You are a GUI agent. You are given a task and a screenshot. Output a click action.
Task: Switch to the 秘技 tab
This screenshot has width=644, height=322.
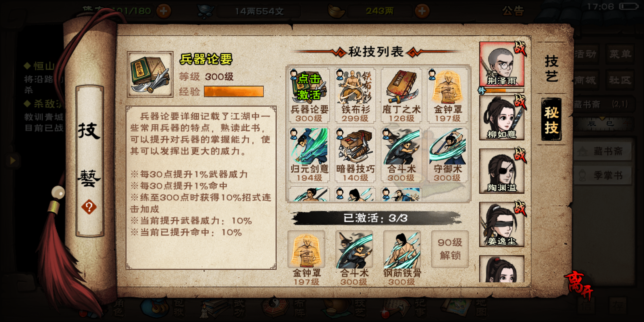[551, 120]
